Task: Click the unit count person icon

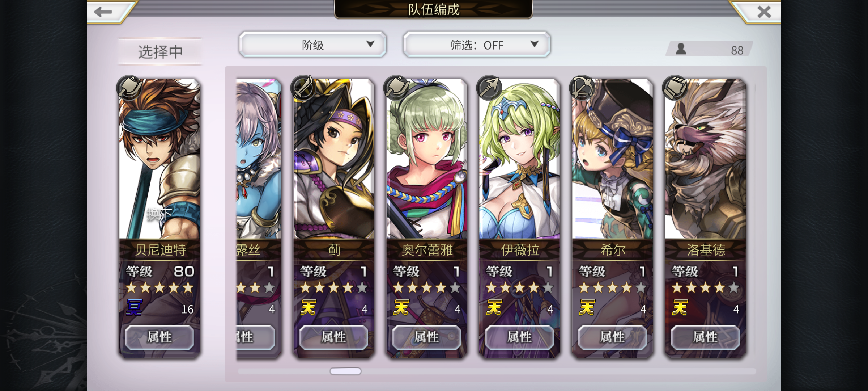Action: click(x=681, y=49)
